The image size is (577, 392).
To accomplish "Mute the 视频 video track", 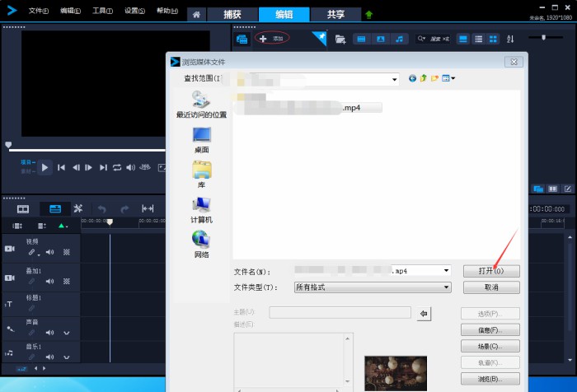I will 49,252.
